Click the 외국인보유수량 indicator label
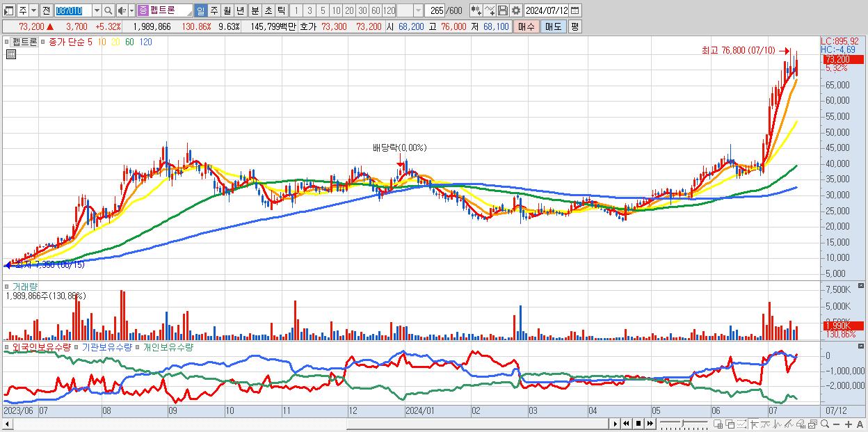The width and height of the screenshot is (868, 432). [x=41, y=346]
